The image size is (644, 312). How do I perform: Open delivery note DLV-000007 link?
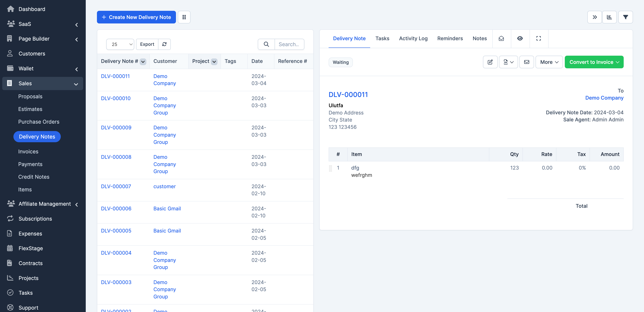point(116,186)
